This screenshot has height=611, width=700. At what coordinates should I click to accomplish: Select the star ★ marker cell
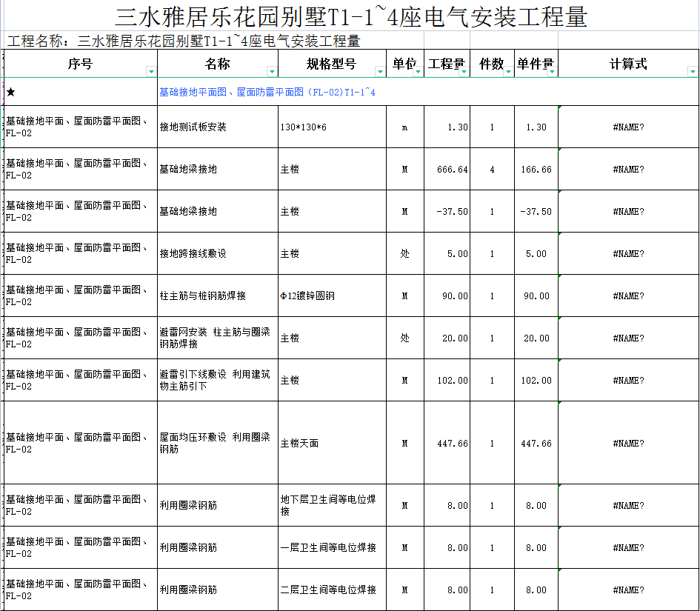[11, 93]
